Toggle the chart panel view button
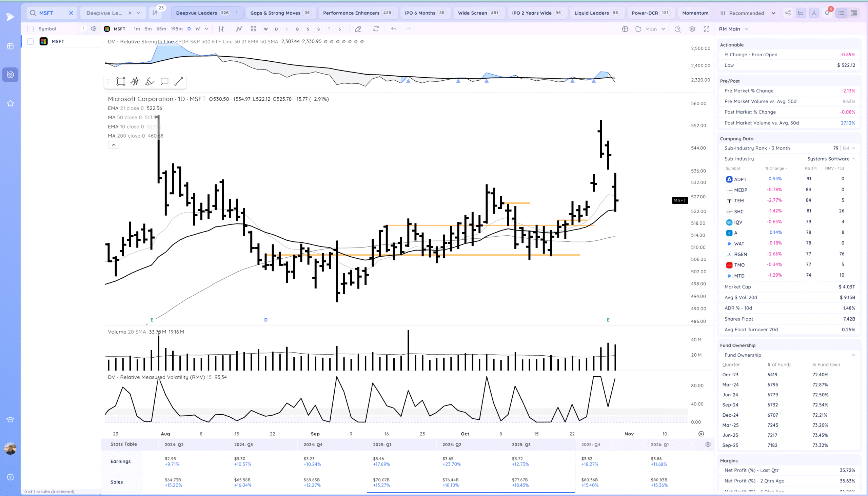The image size is (868, 496). click(801, 13)
